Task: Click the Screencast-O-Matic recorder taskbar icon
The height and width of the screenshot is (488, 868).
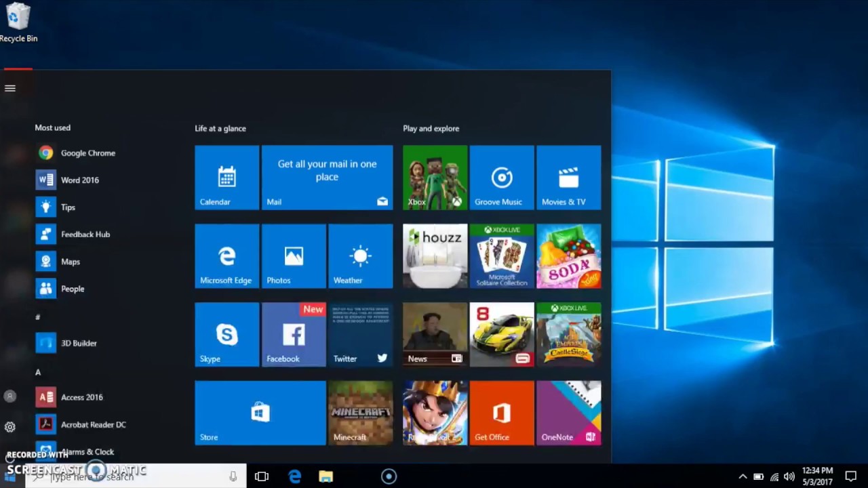Action: [389, 476]
